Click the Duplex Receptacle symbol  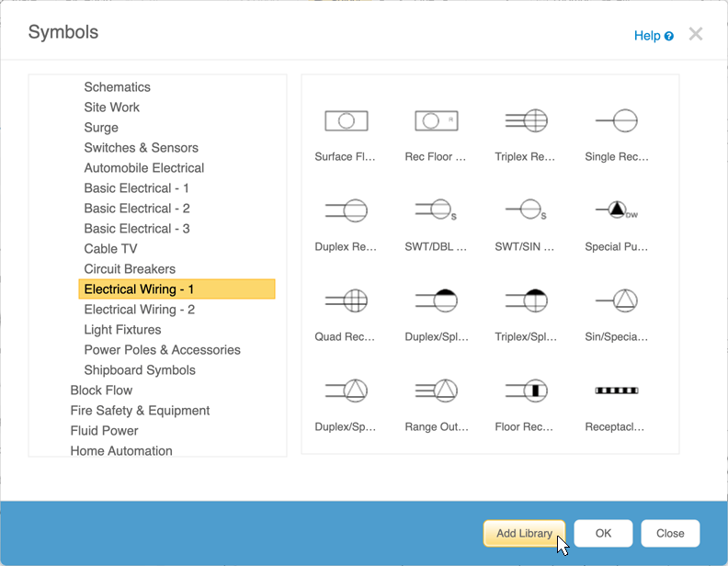(x=347, y=210)
